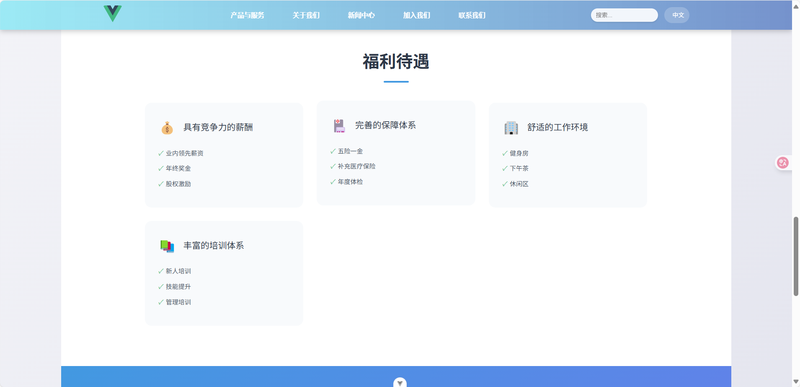Click the scrollbar down arrow
The width and height of the screenshot is (800, 387).
(795, 382)
